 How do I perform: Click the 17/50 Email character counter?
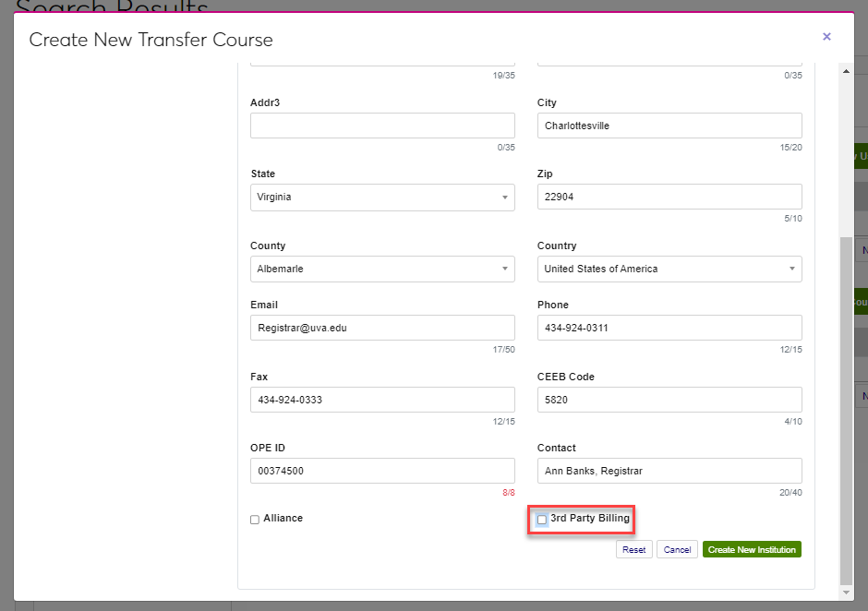(x=504, y=349)
